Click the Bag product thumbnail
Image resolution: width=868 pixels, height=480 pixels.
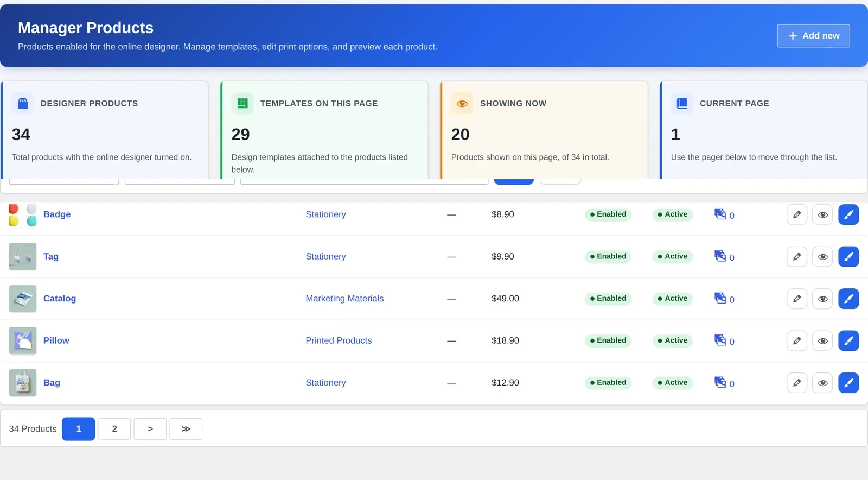[x=23, y=383]
